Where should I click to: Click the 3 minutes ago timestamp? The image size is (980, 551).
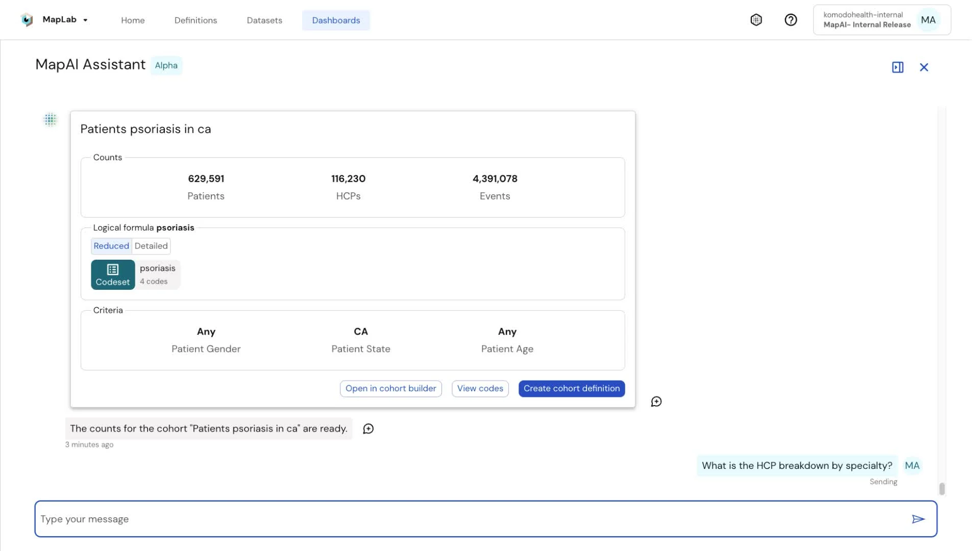point(89,444)
